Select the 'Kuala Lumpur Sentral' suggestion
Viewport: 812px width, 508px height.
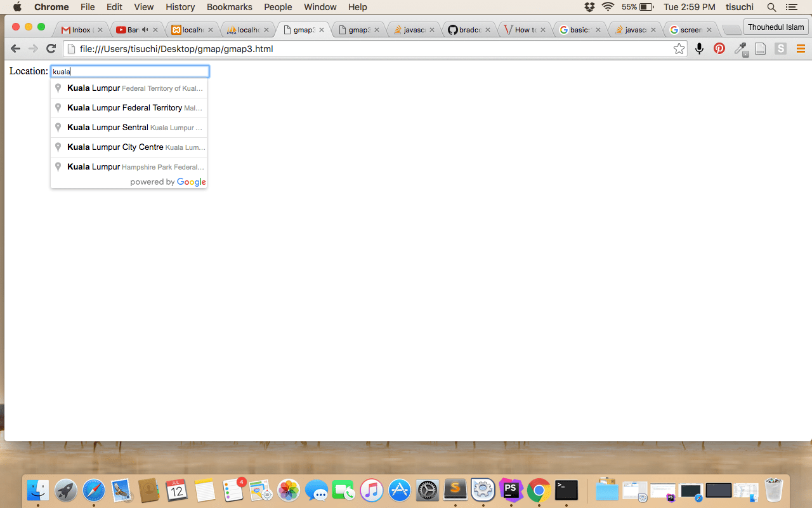[x=129, y=127]
